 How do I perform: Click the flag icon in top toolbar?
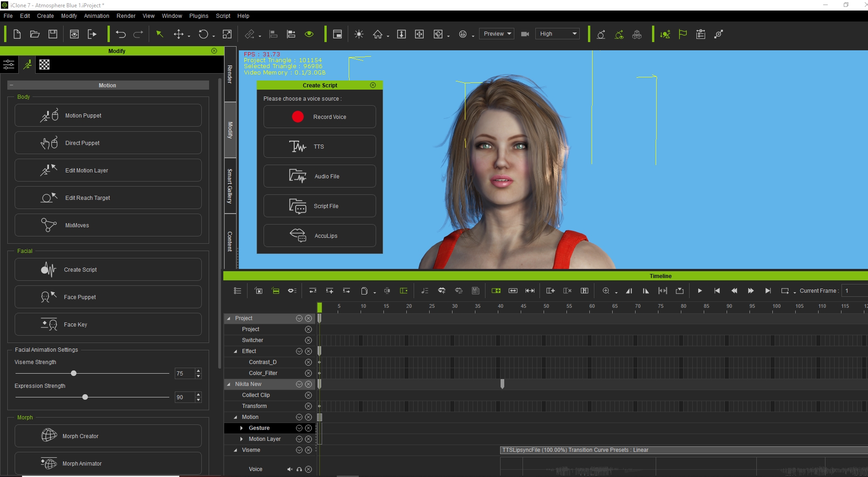point(683,34)
